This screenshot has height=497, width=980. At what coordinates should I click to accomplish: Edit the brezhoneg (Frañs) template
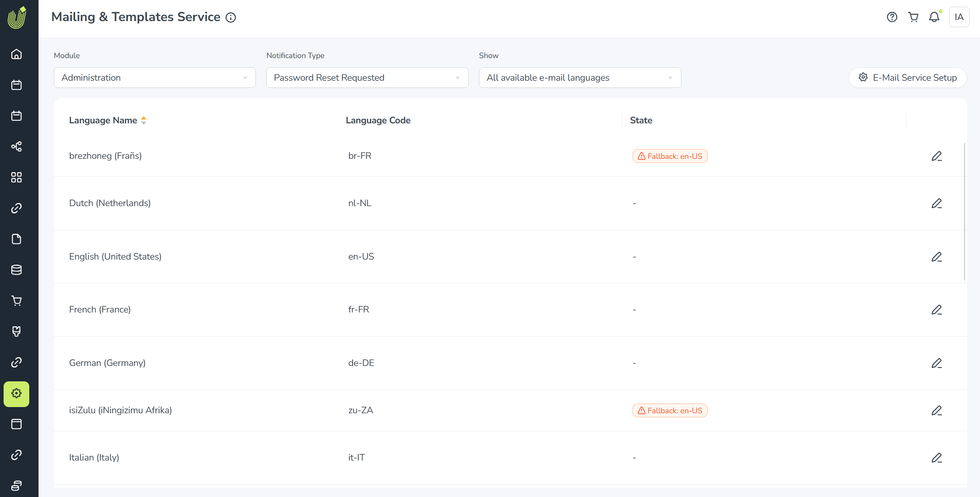pyautogui.click(x=936, y=156)
